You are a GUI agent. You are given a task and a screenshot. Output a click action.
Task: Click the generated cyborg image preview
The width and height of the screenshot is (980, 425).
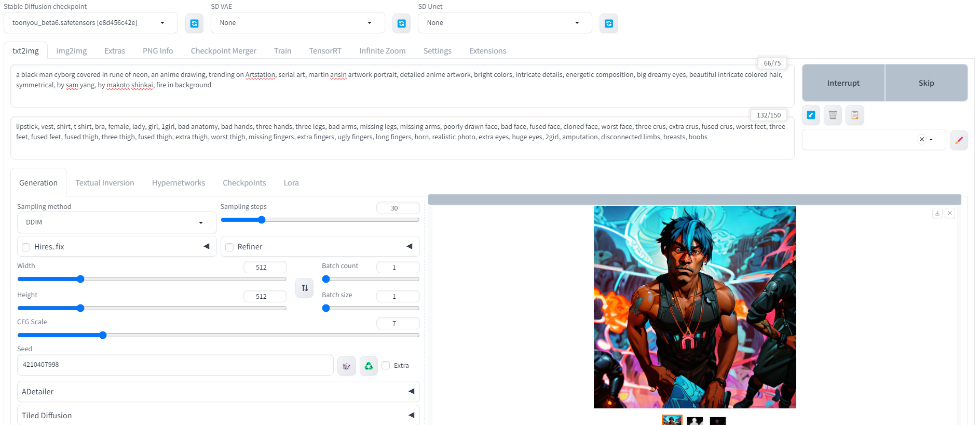(x=695, y=307)
